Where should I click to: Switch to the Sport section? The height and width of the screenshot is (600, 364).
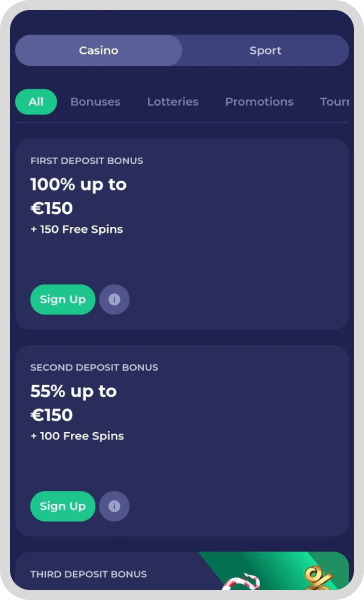tap(265, 51)
